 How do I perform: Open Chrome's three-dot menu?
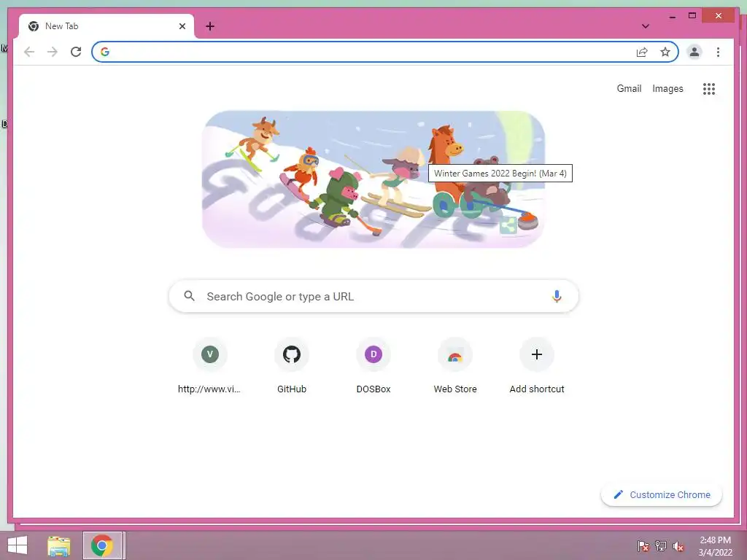pyautogui.click(x=718, y=52)
